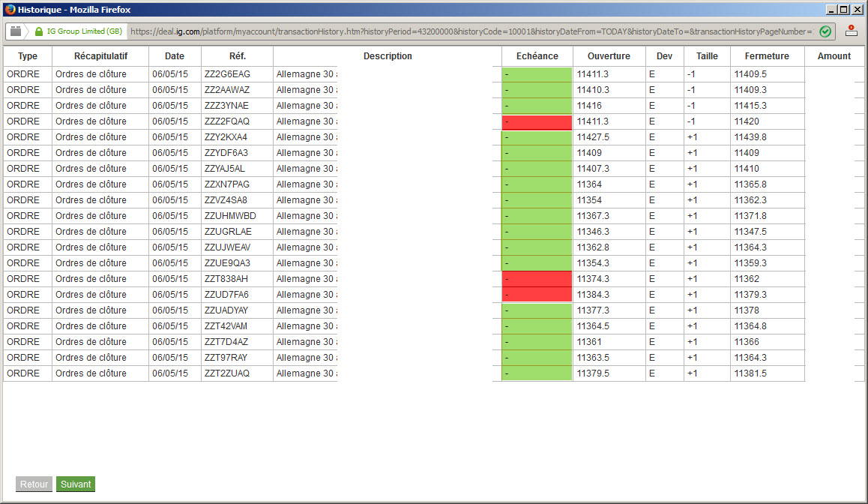Click red Echéance cell for ZZT838AH
The image size is (868, 504).
click(537, 279)
